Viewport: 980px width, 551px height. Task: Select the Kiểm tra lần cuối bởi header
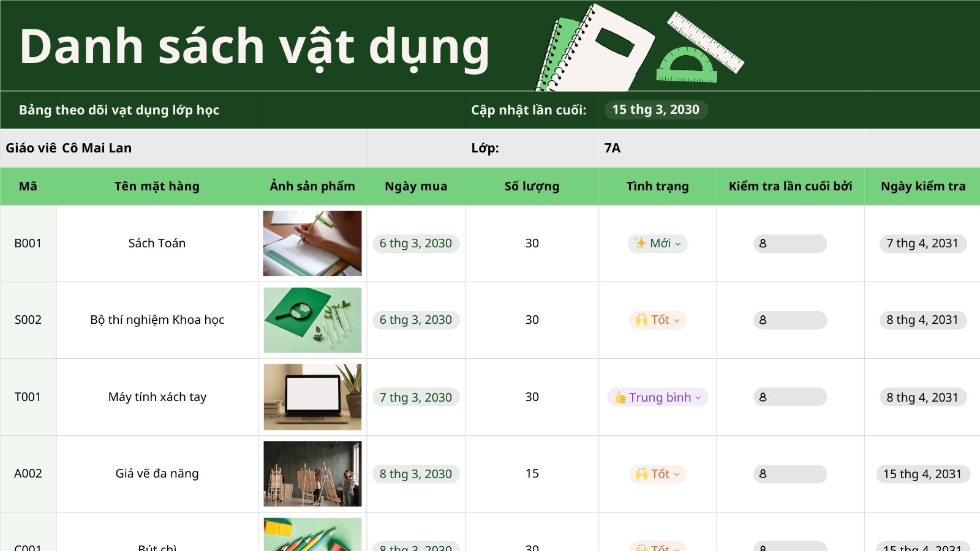(790, 186)
